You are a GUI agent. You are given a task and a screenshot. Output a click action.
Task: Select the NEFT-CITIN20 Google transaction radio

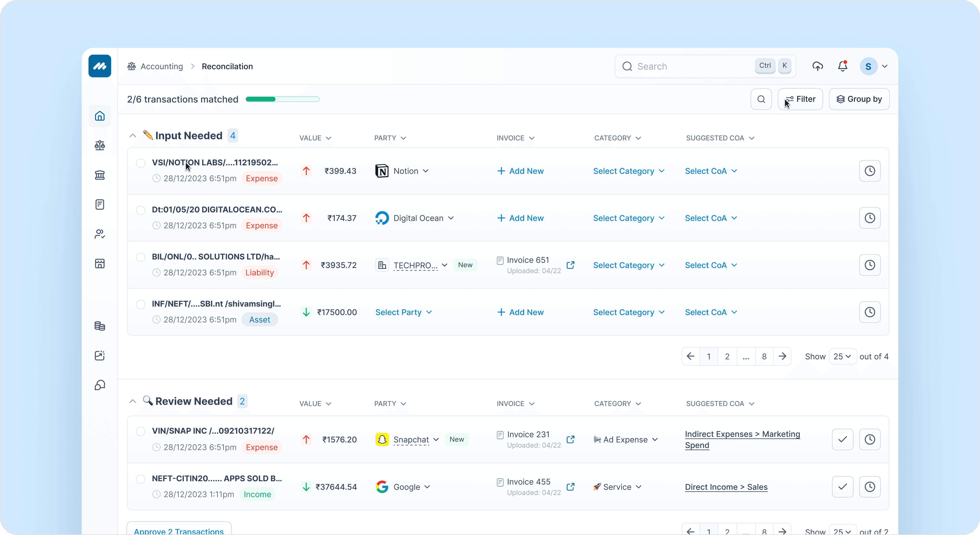click(141, 479)
